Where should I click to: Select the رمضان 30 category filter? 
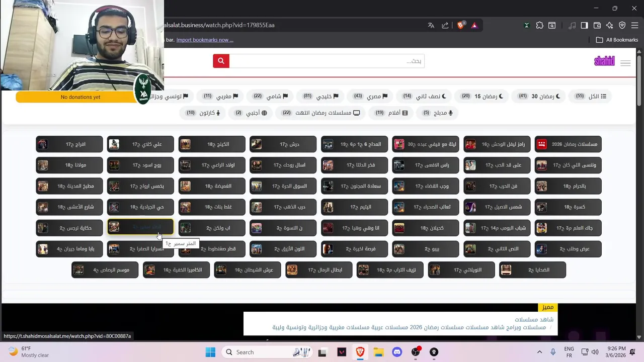pos(539,96)
